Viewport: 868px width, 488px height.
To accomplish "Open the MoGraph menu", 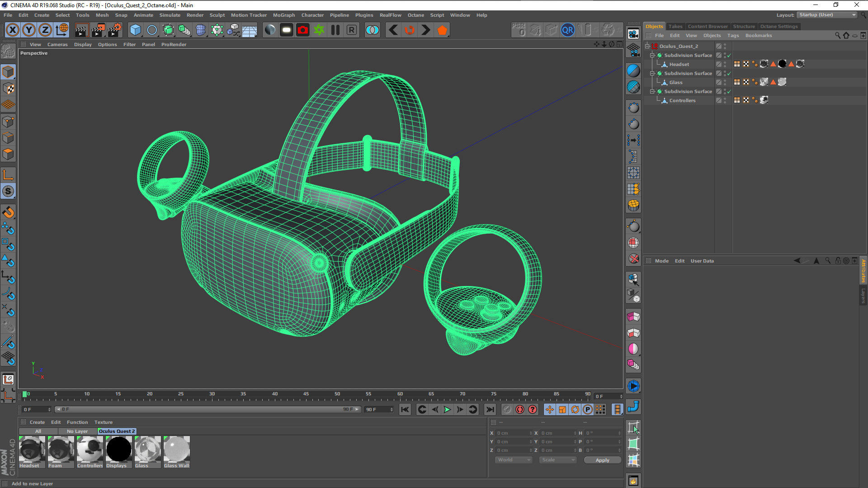I will (283, 15).
